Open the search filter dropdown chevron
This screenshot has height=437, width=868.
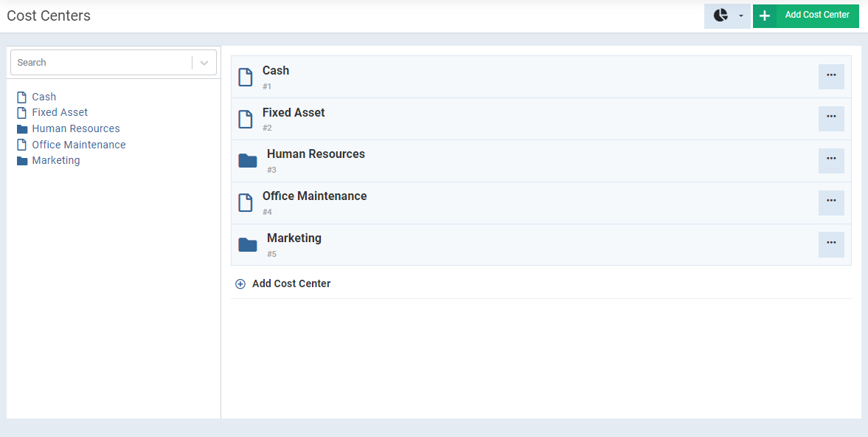(204, 62)
